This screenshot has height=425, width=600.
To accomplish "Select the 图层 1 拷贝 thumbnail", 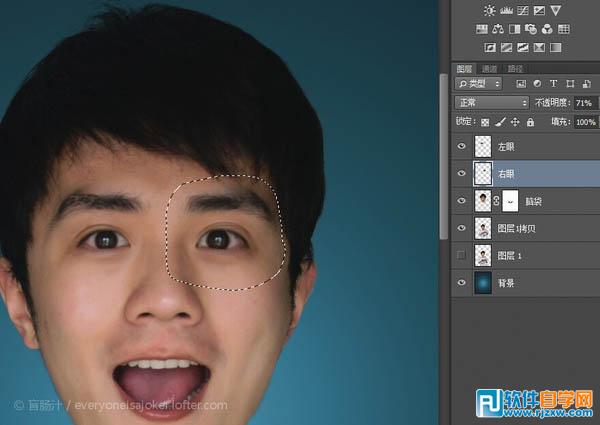I will pyautogui.click(x=483, y=228).
